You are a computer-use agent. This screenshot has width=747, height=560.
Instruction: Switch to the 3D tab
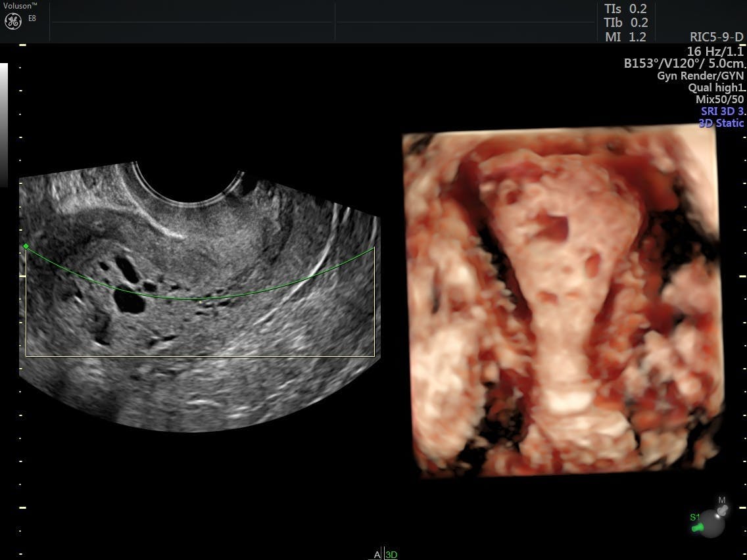(x=391, y=555)
